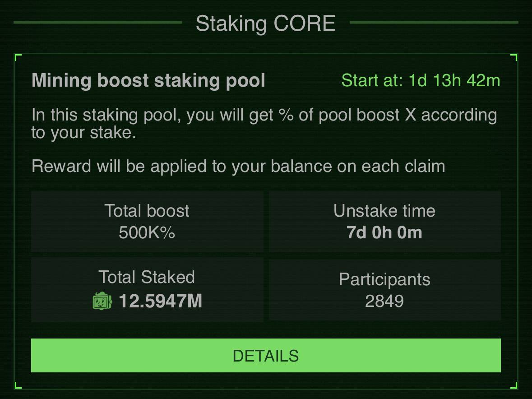Viewport: 532px width, 399px height.
Task: Select the Total Staked label
Action: point(147,277)
